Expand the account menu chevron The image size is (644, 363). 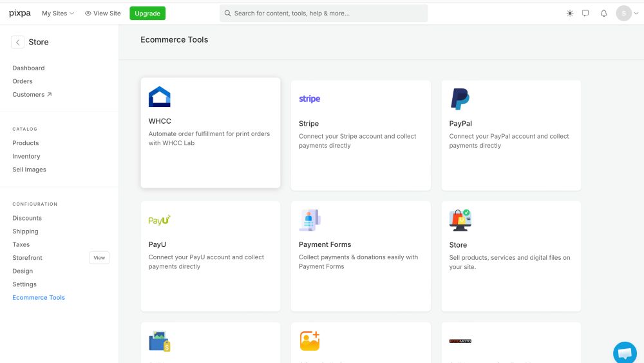pos(636,13)
